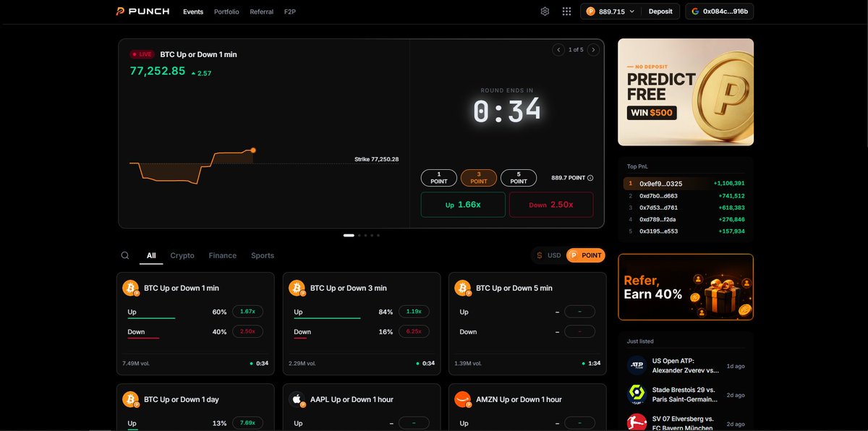Click Bitcoin icon on BTC 3 min card

pos(297,288)
